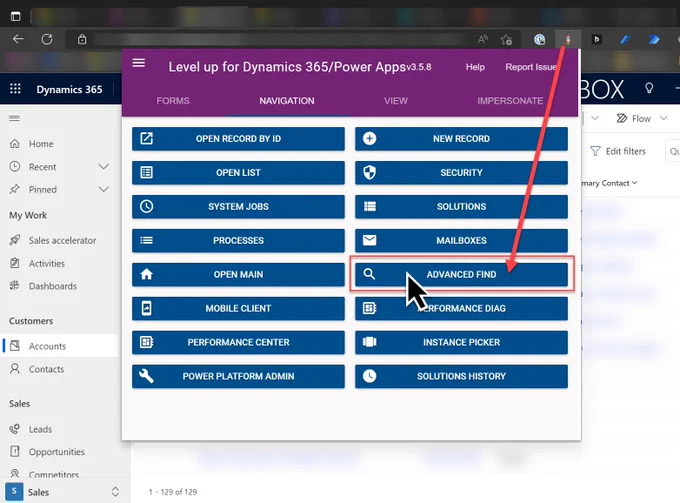Switch to the Forms tab
680x503 pixels.
(173, 101)
